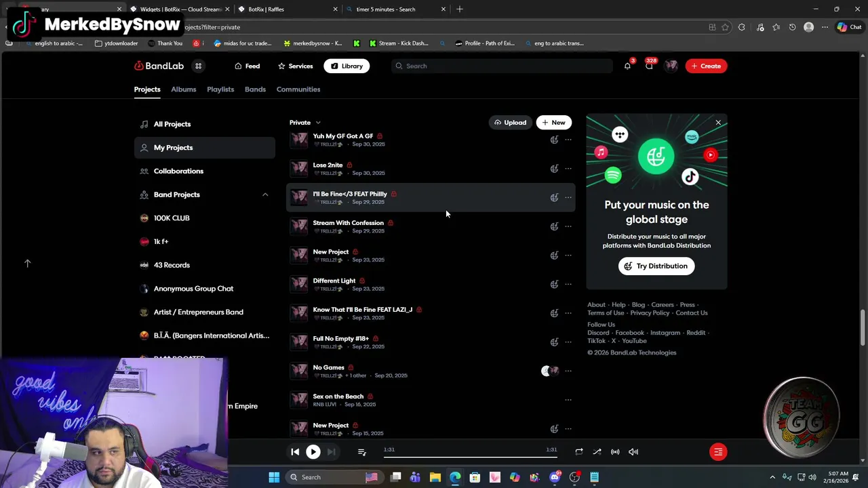Click distribute icon on Stream With Confession row
Screen dimensions: 868x488
point(554,226)
